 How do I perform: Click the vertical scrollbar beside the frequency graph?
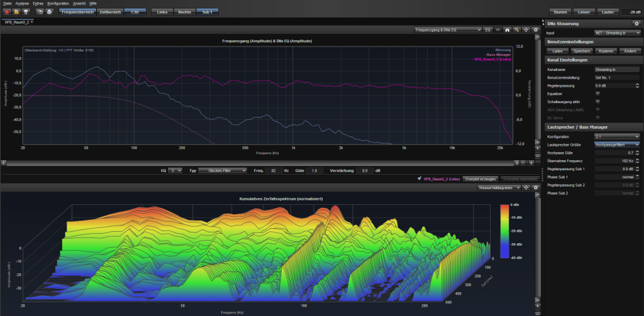538,89
